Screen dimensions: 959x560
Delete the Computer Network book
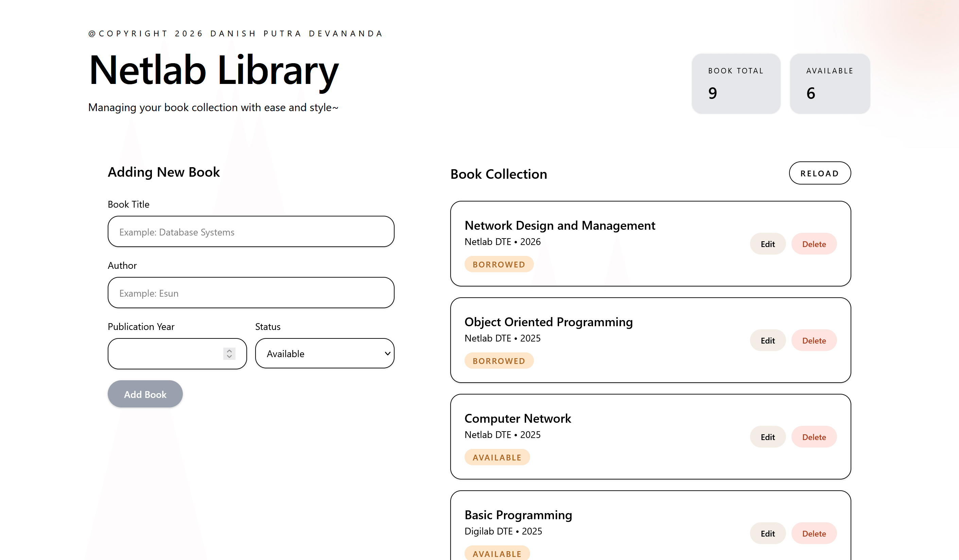click(814, 437)
